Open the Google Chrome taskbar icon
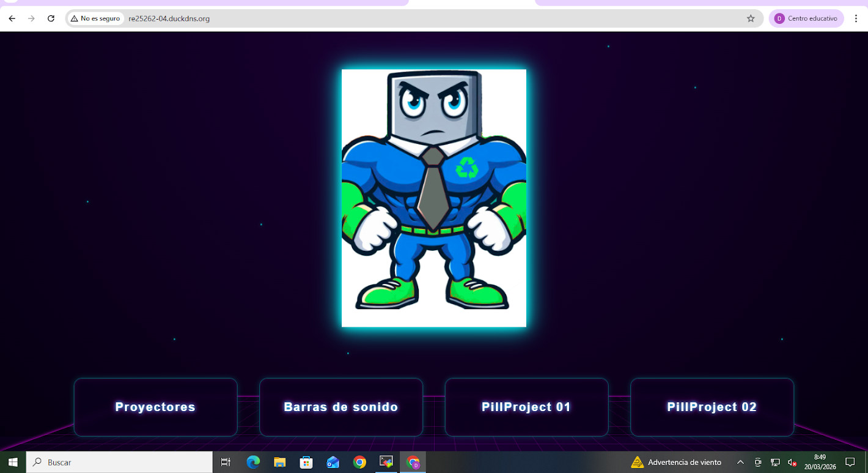Viewport: 868px width, 473px height. click(x=359, y=462)
